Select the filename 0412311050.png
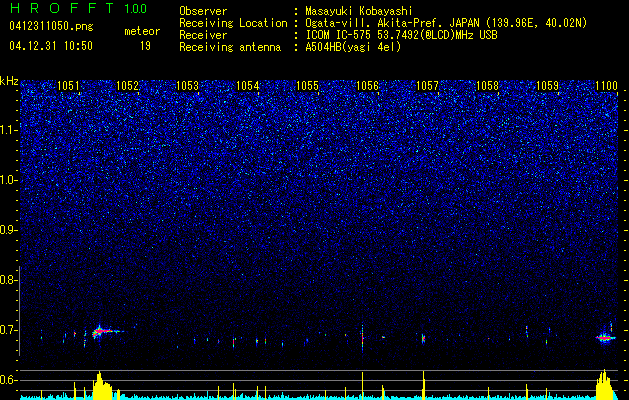Image resolution: width=629 pixels, height=400 pixels. point(51,26)
